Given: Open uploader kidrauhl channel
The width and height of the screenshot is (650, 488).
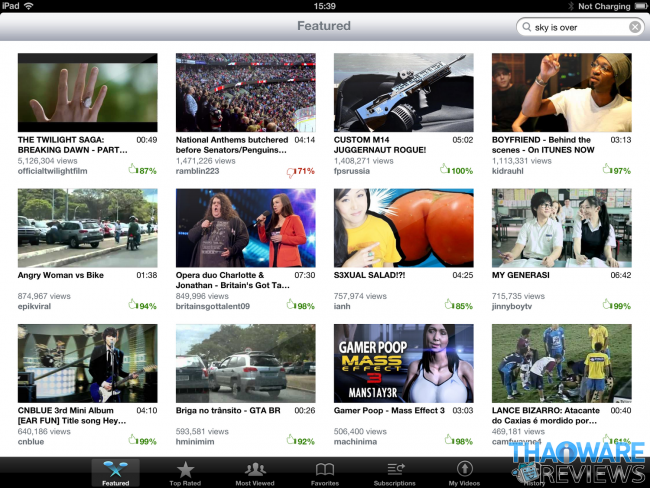Looking at the screenshot, I should click(x=507, y=171).
